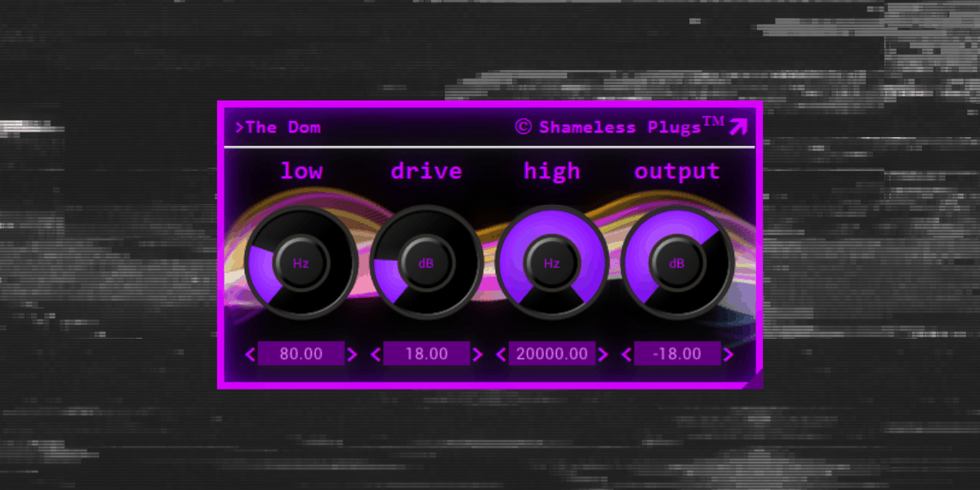Viewport: 980px width, 490px height.
Task: Adjust the high frequency knob
Action: pos(552,262)
